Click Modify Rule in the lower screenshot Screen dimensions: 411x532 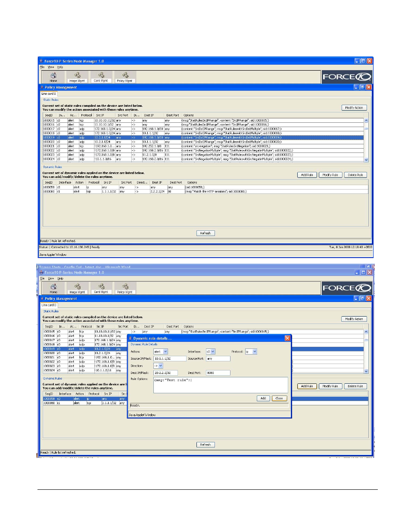[x=330, y=386]
